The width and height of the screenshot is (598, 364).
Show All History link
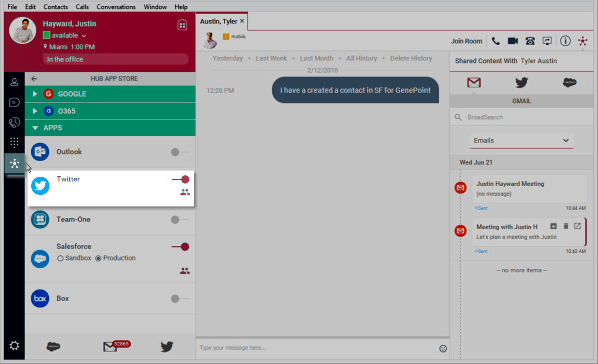pyautogui.click(x=362, y=58)
